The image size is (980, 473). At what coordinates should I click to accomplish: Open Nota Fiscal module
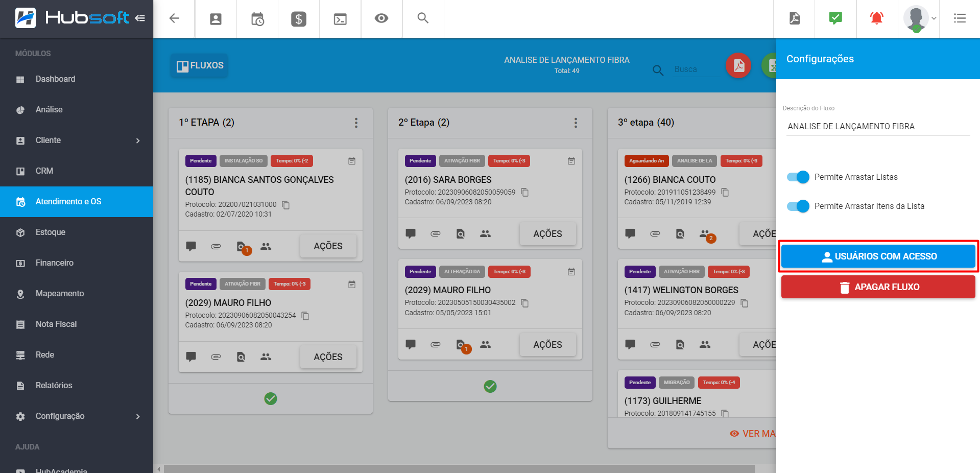pos(77,324)
